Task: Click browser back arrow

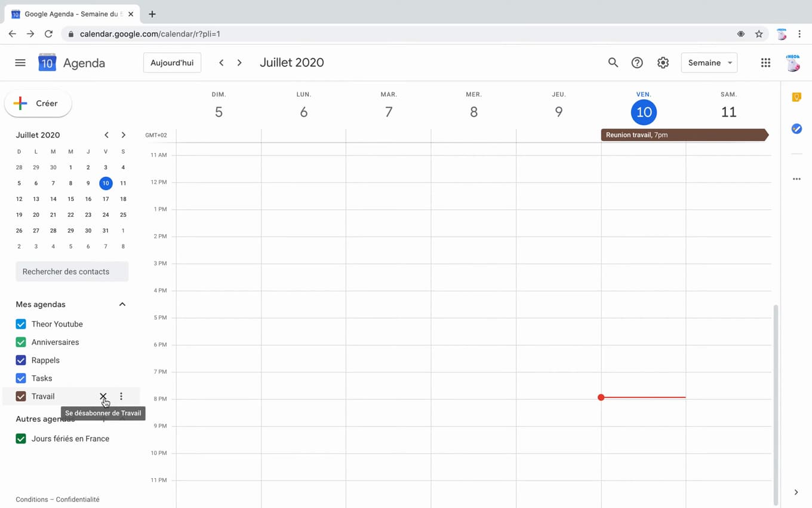Action: (12, 34)
